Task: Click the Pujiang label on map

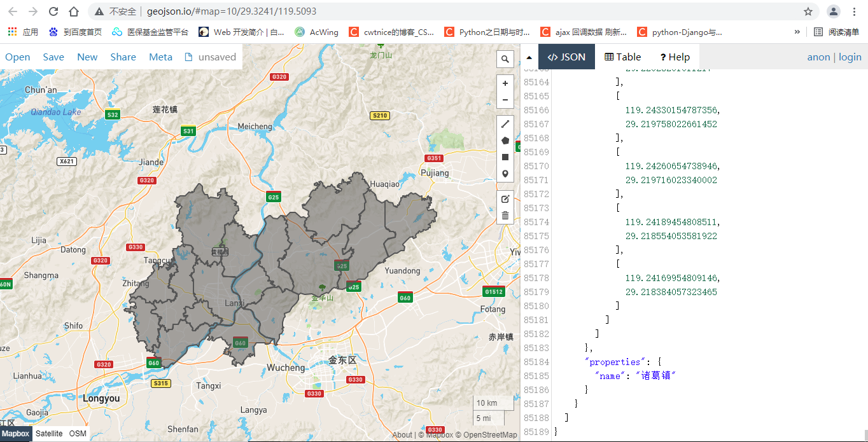Action: coord(435,173)
